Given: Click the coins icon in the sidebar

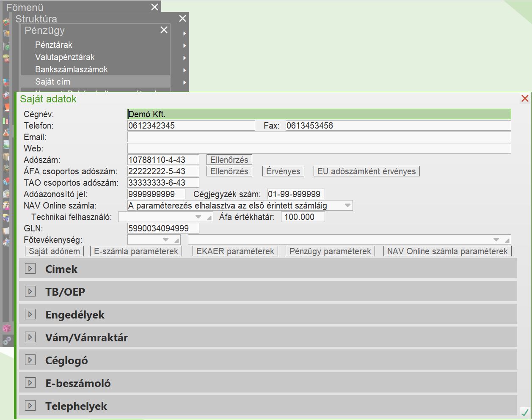Looking at the screenshot, I should point(6,58).
